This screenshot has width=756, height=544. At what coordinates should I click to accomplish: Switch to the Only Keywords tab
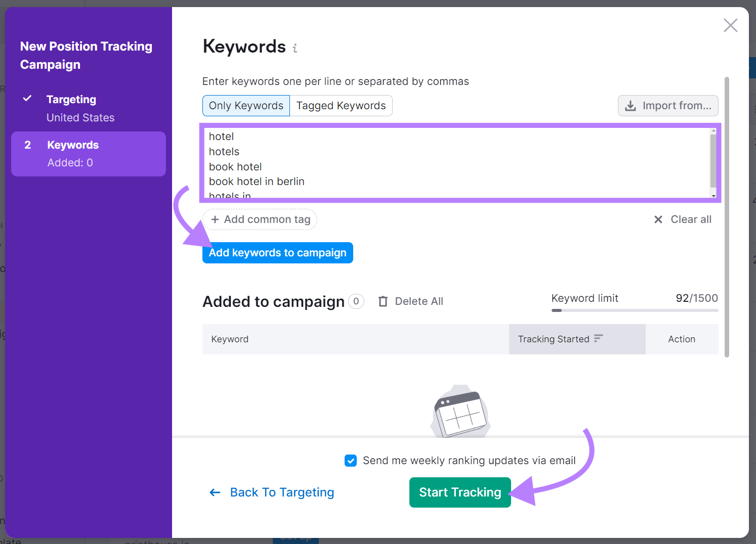click(246, 106)
